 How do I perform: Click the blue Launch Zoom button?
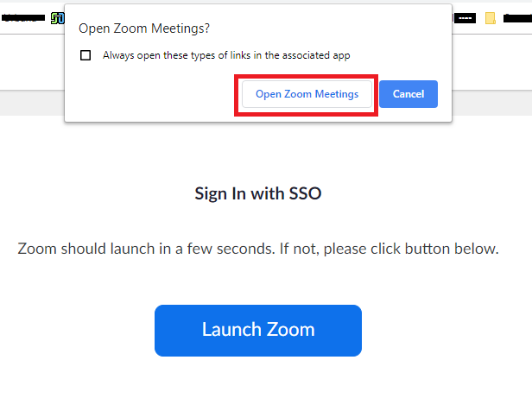tap(258, 331)
